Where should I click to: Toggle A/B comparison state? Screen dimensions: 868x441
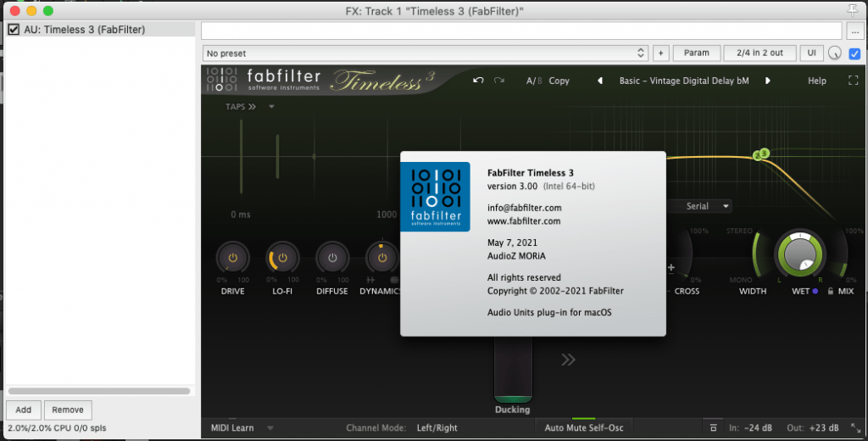534,81
